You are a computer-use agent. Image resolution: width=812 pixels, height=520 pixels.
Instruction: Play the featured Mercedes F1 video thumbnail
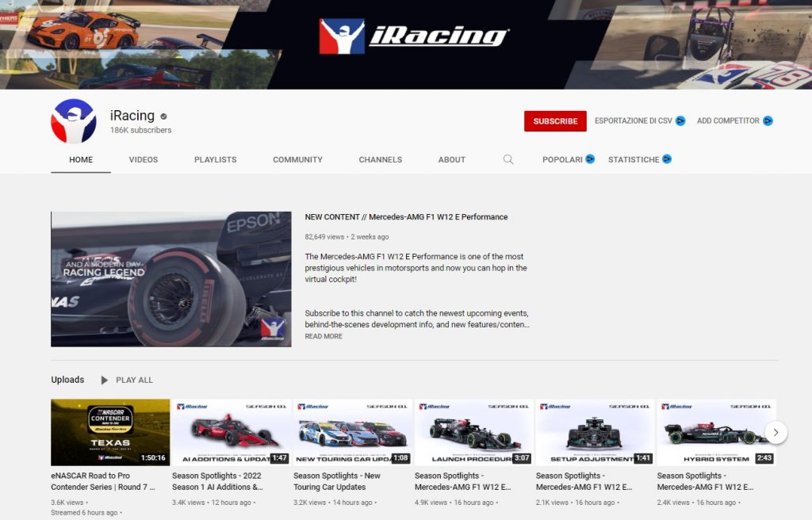[x=171, y=279]
